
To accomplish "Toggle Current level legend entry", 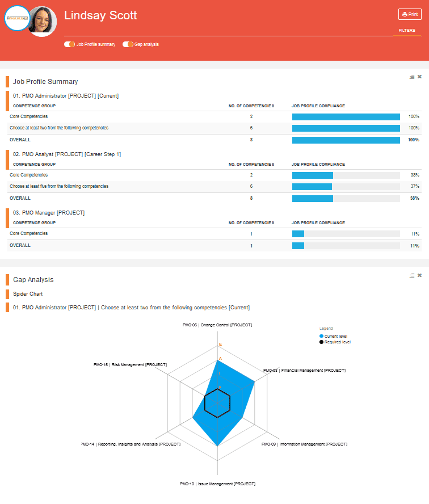I will [333, 336].
